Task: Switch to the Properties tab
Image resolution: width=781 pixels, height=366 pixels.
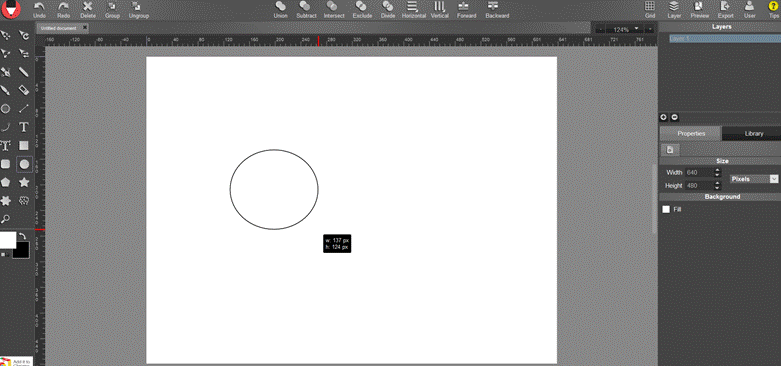Action: [x=690, y=133]
